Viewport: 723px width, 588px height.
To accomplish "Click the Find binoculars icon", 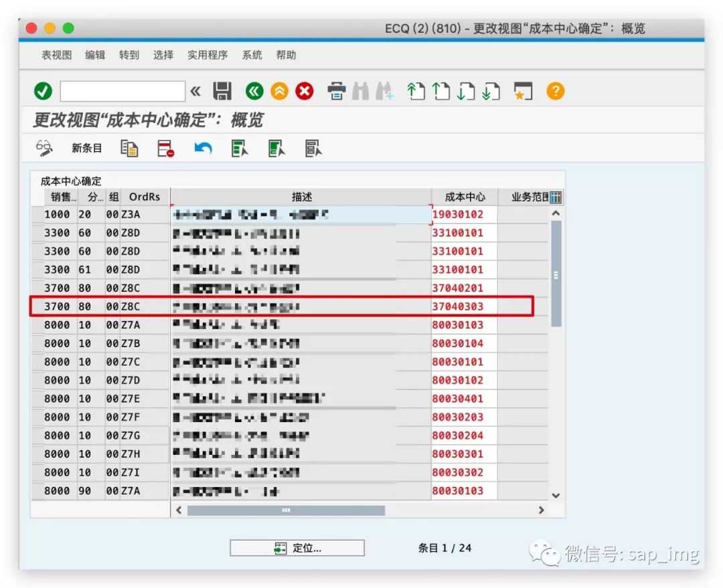I will click(361, 91).
